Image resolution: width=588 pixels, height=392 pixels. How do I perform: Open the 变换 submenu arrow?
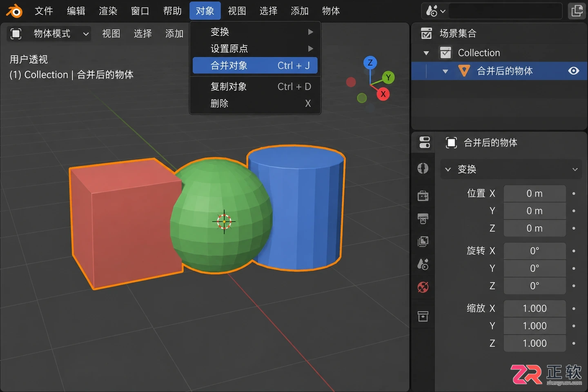click(311, 32)
